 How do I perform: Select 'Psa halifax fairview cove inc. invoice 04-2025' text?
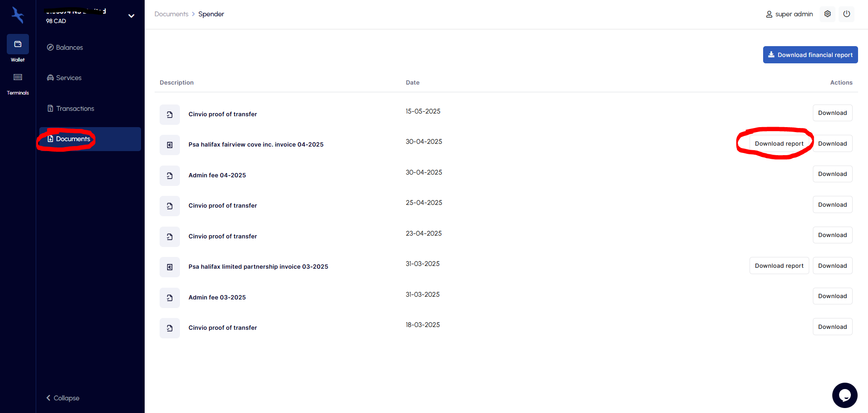[256, 145]
